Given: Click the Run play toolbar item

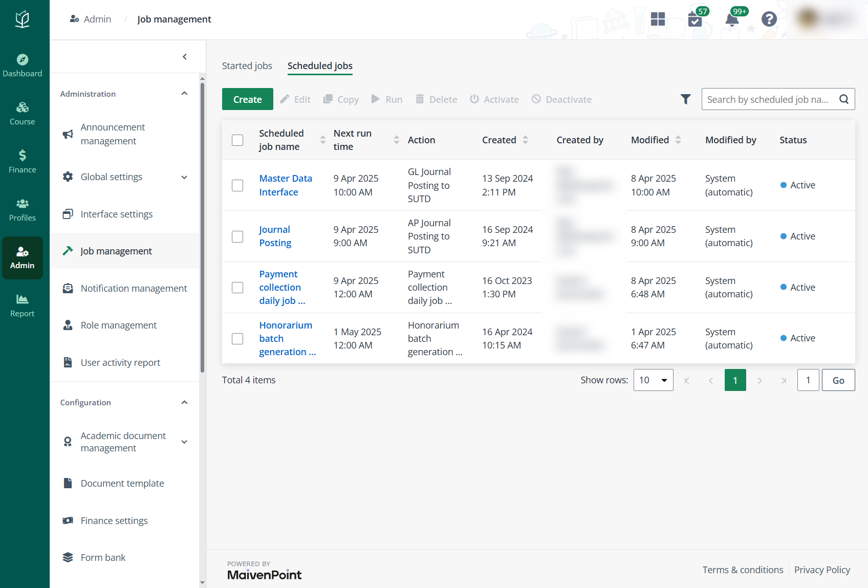Looking at the screenshot, I should click(387, 99).
